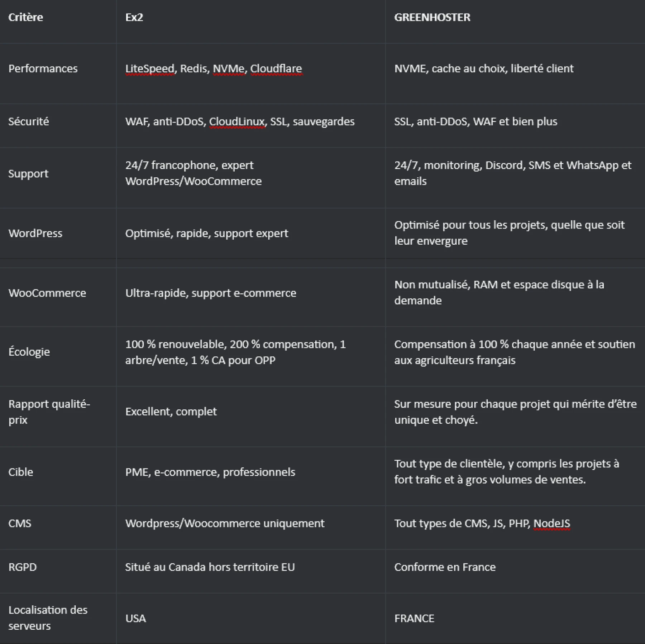Click the 'Excellent, complet' cell
645x644 pixels.
(171, 412)
